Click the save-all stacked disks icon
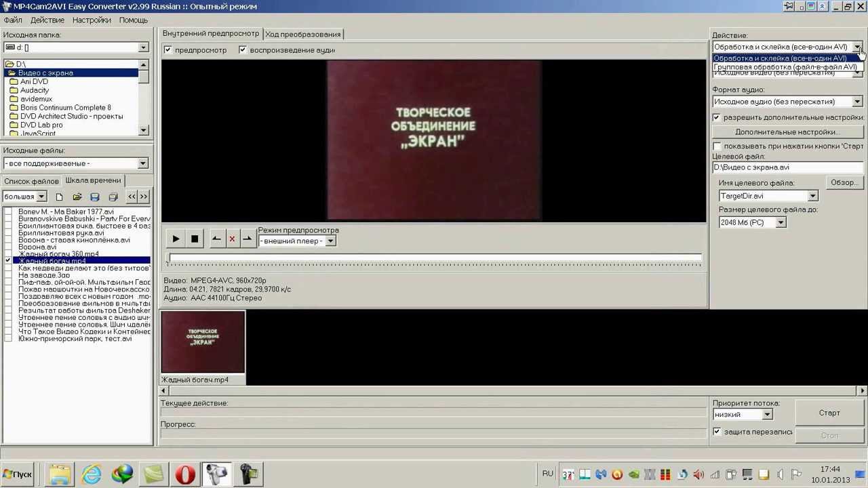The width and height of the screenshot is (868, 488). click(113, 197)
